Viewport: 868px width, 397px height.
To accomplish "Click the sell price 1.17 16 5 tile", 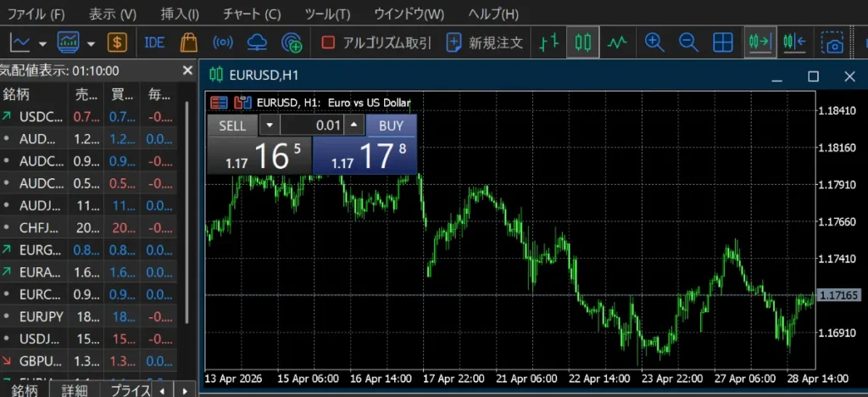I will [x=259, y=155].
